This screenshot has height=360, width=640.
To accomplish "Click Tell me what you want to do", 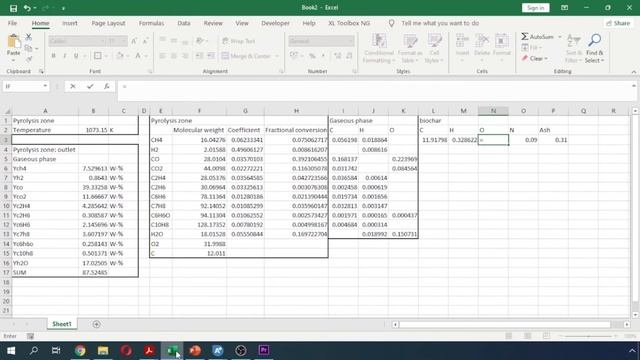I will (440, 23).
